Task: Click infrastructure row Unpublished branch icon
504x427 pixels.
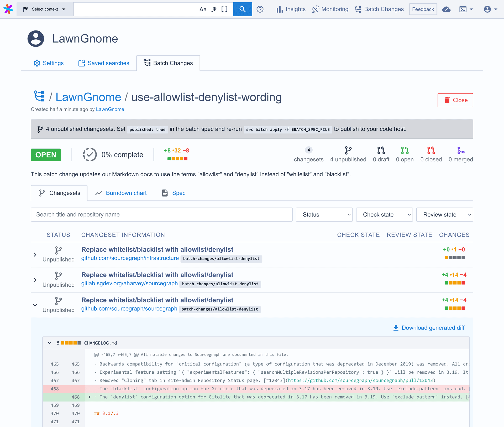Action: click(58, 250)
